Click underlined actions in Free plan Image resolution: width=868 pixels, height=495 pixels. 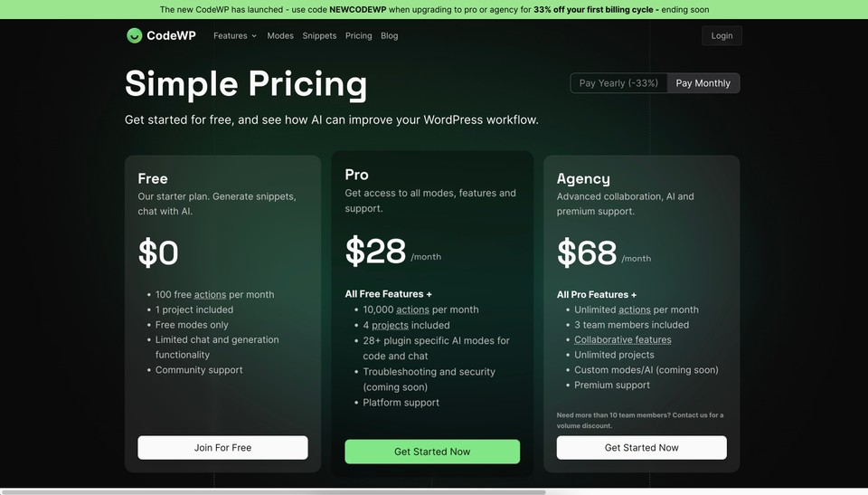coord(210,295)
